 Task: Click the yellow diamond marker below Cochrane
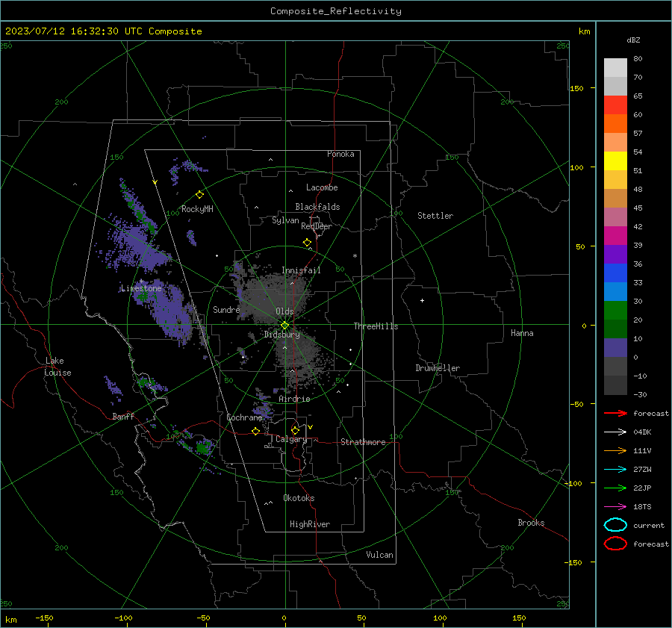point(255,431)
